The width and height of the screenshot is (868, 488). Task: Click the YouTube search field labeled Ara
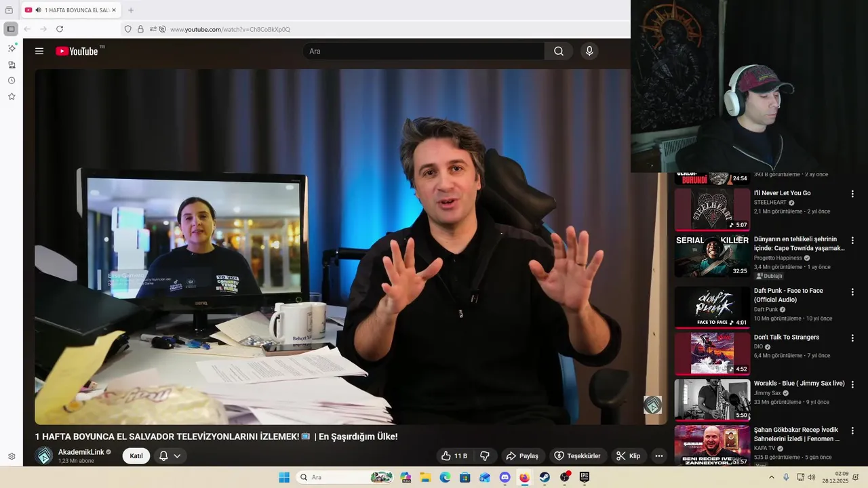(424, 51)
